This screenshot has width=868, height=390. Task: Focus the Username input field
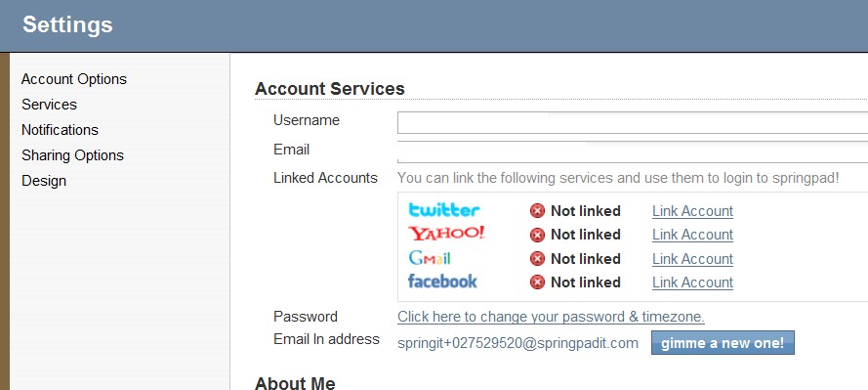pos(633,122)
